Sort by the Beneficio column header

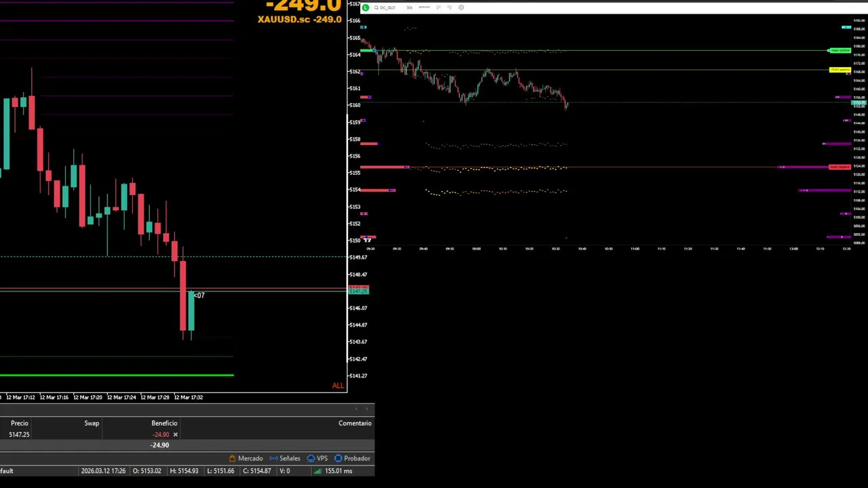(x=164, y=424)
